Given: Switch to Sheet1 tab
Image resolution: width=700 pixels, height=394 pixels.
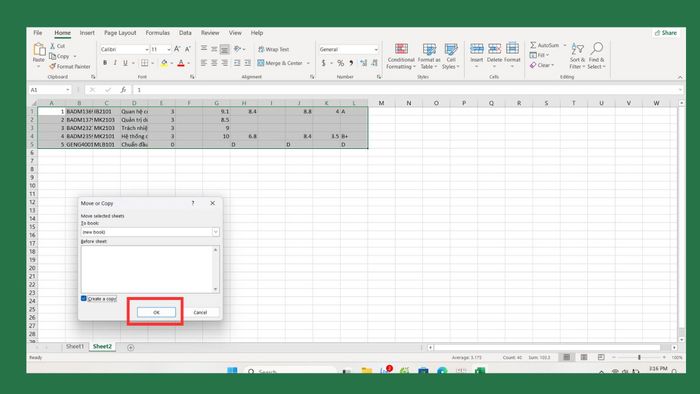Looking at the screenshot, I should [75, 346].
